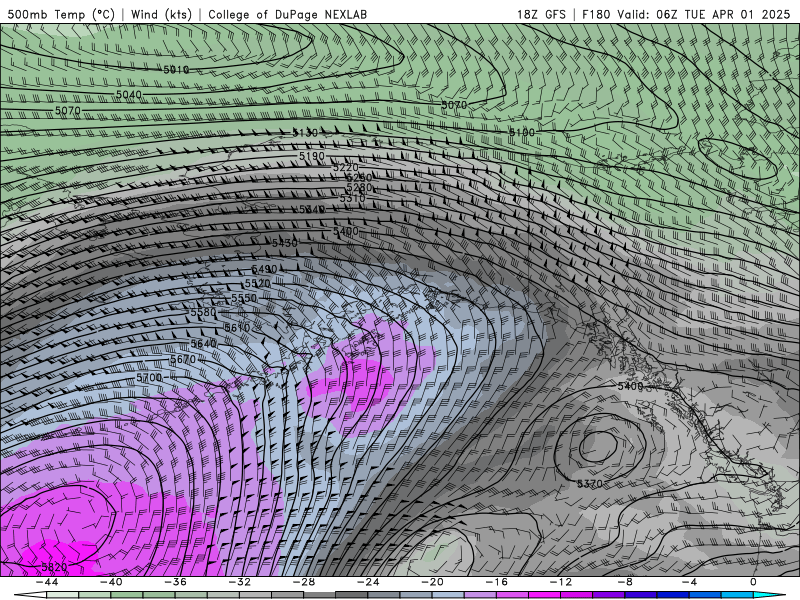The image size is (800, 600).
Task: Click the "Wind (kts)" header label
Action: click(x=161, y=14)
